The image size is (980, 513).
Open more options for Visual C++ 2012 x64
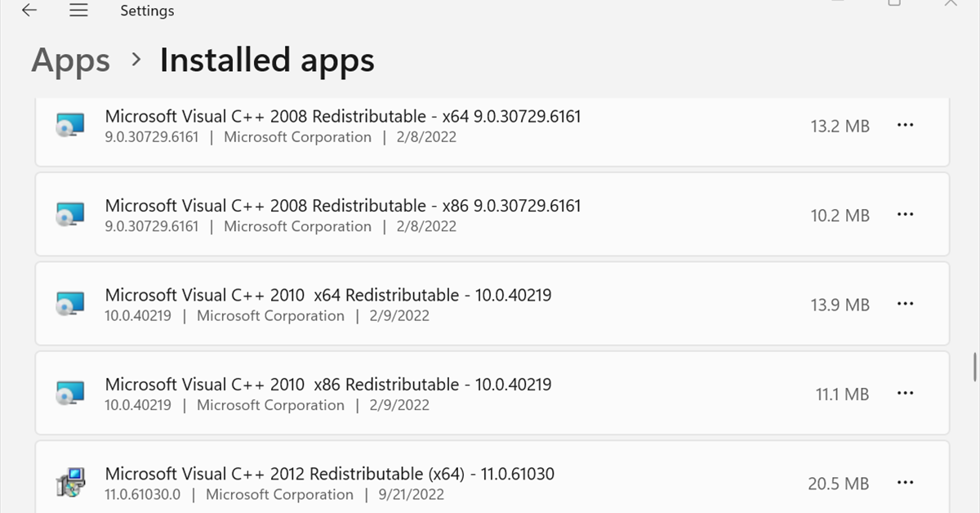pos(905,482)
